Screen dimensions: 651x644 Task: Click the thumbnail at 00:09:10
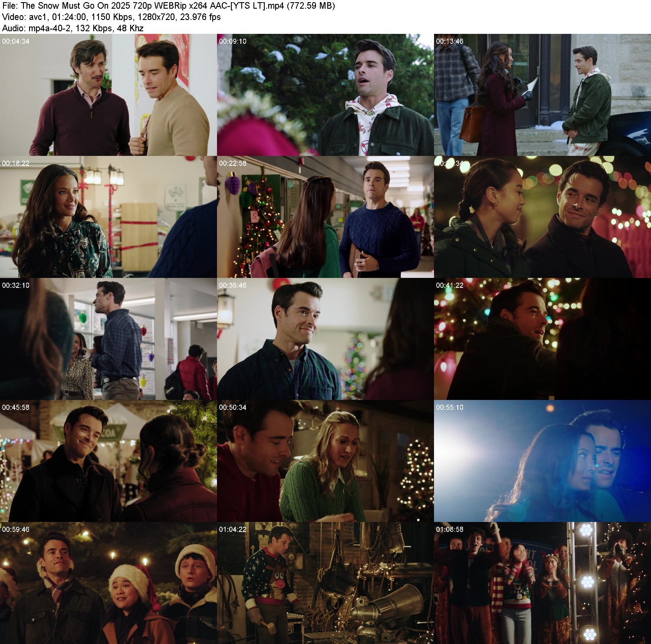(x=325, y=95)
